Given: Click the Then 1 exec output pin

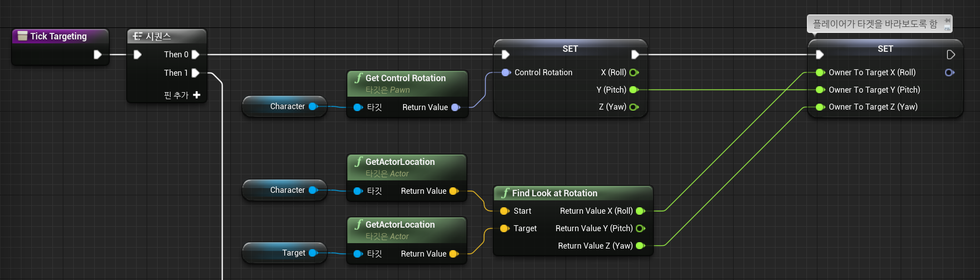Looking at the screenshot, I should pos(196,73).
